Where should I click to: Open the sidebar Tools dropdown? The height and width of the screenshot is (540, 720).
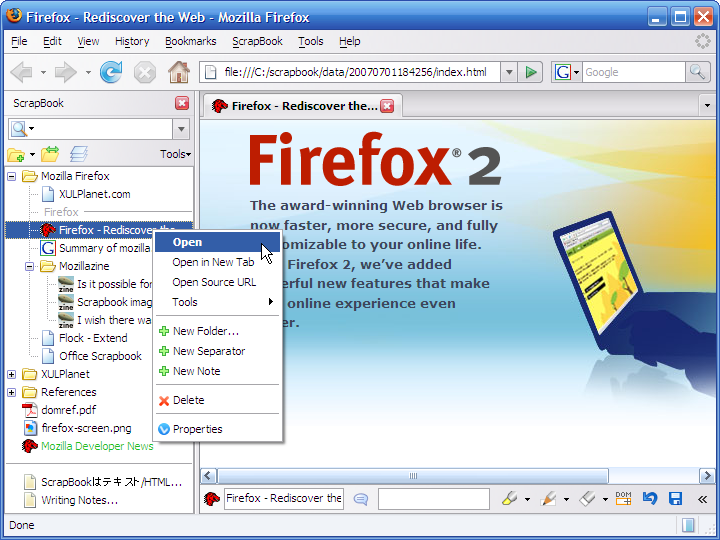(175, 154)
